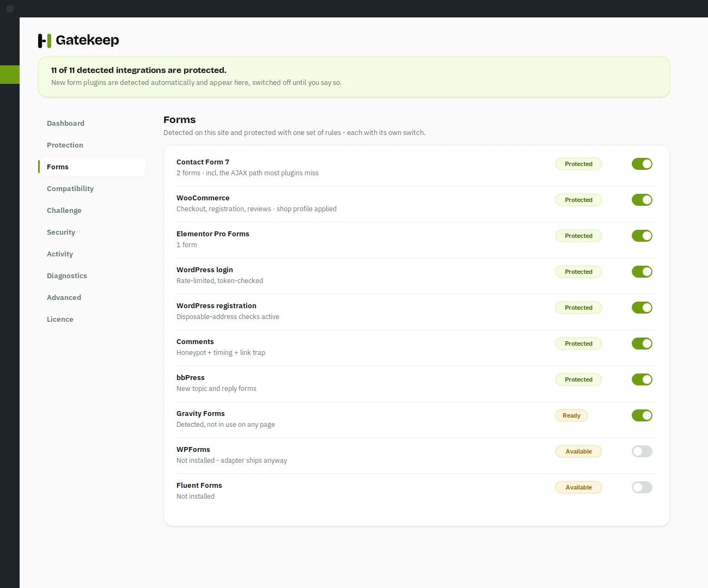Screen dimensions: 708x588
Task: Disable WooCommerce protection switch
Action: (642, 200)
